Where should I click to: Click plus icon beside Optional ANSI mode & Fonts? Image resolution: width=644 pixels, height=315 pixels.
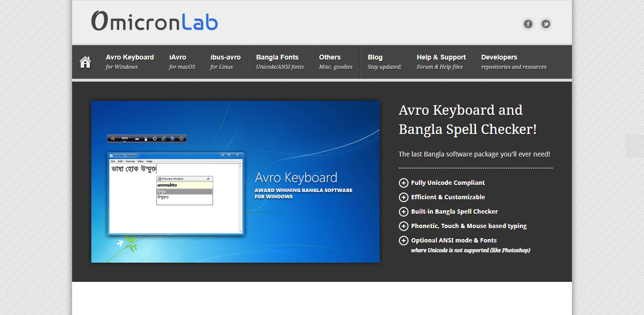click(404, 241)
